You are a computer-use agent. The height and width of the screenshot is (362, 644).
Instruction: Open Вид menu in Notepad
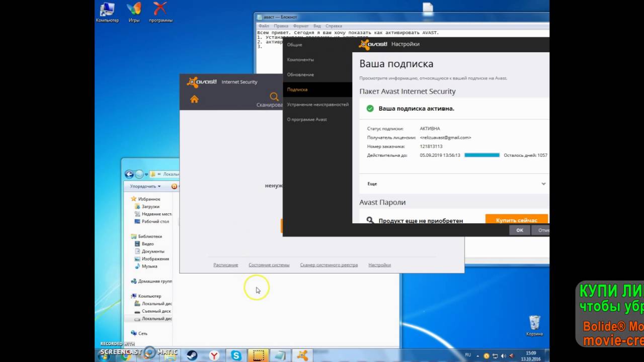[317, 26]
